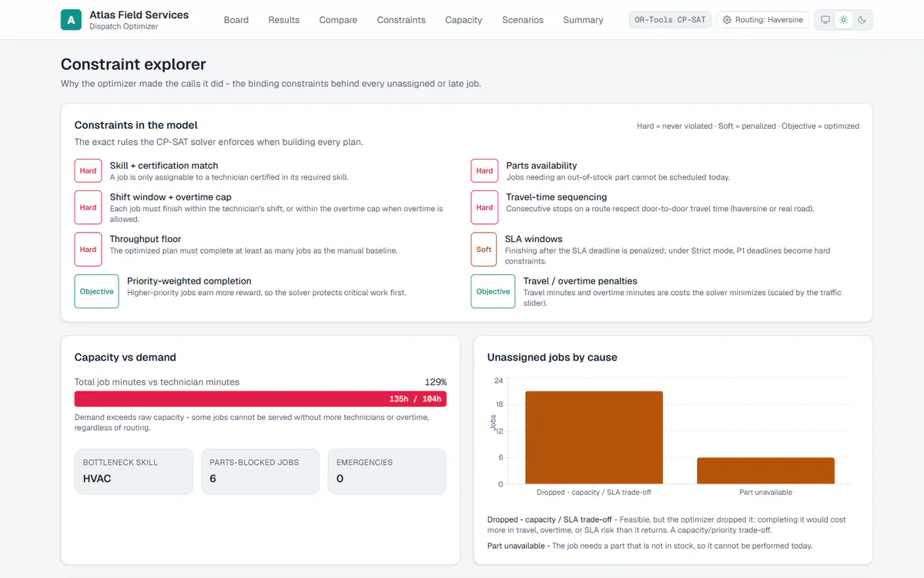
Task: Click the Part unavailable axis label
Action: coord(765,492)
